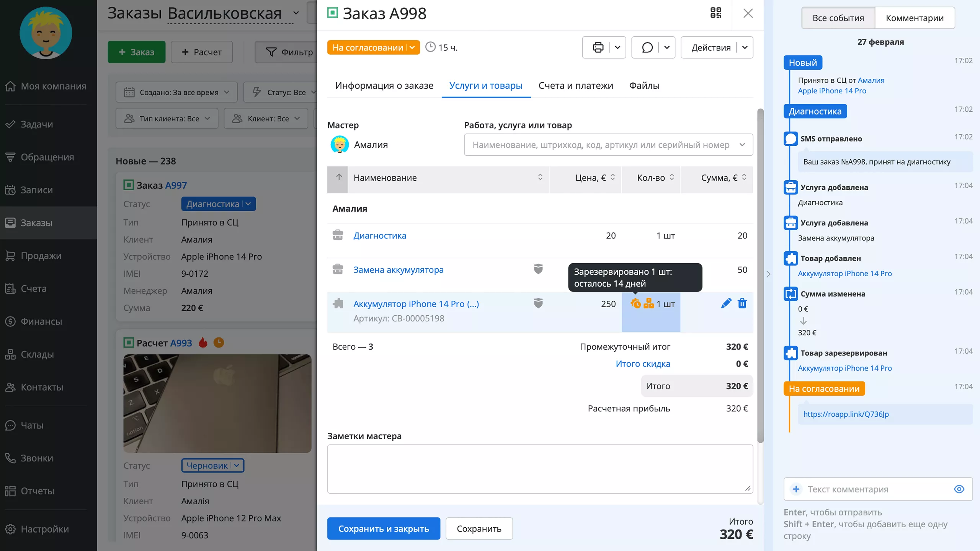This screenshot has width=980, height=551.
Task: Toggle comment visibility eye icon
Action: click(x=959, y=489)
